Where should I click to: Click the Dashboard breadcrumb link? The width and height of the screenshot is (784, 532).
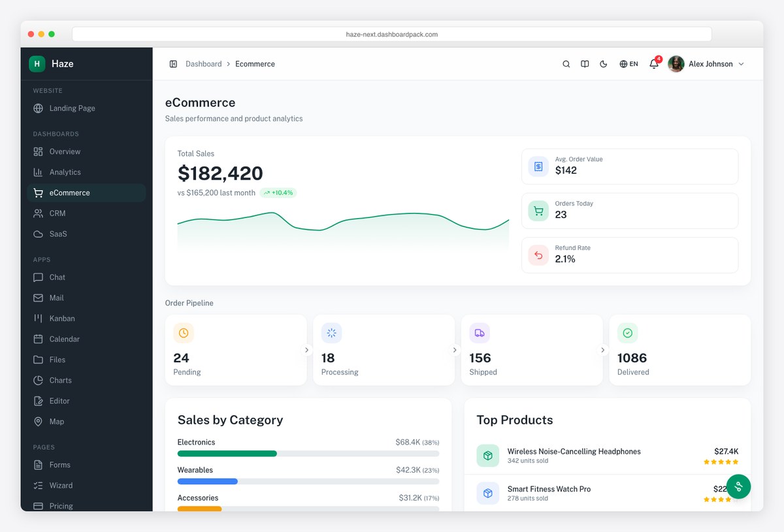click(203, 64)
